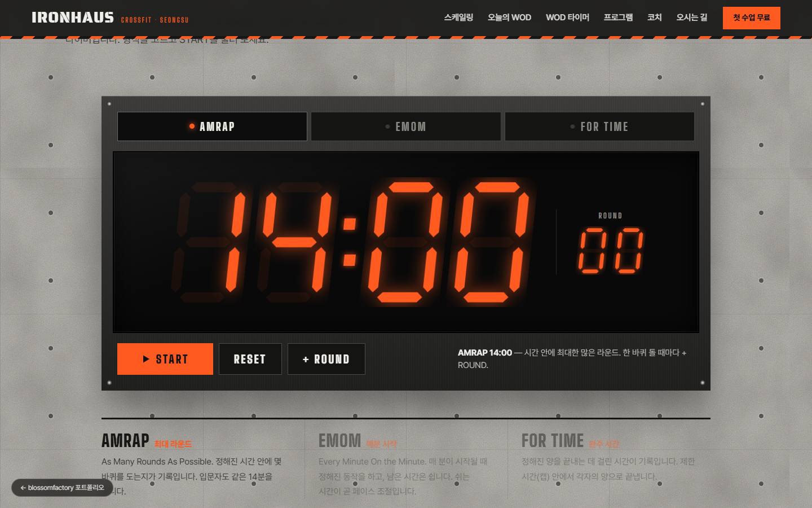Open the 프로그램 nav link
Screen dimensions: 812x508
click(x=618, y=17)
